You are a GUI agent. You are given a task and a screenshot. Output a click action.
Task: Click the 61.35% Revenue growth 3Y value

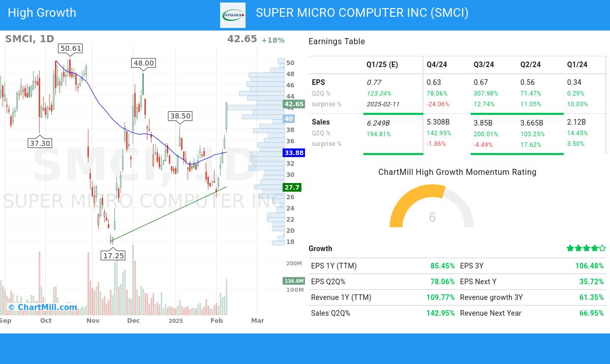(x=592, y=297)
